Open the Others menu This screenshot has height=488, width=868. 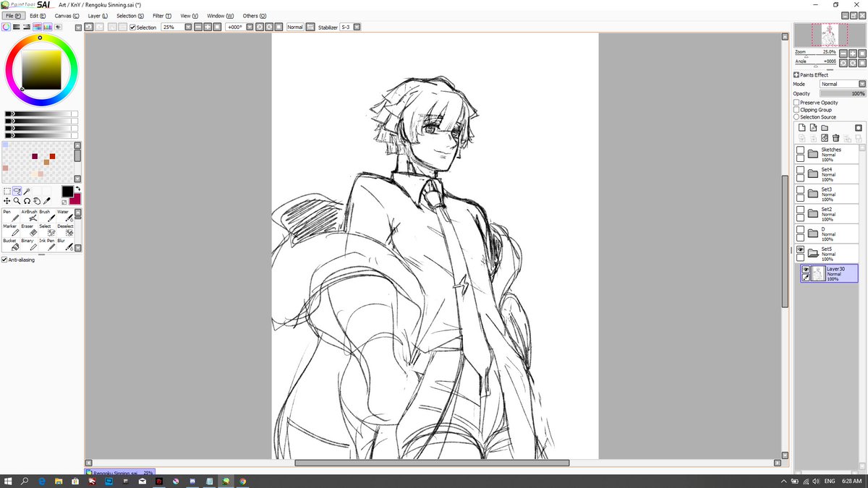(x=254, y=15)
